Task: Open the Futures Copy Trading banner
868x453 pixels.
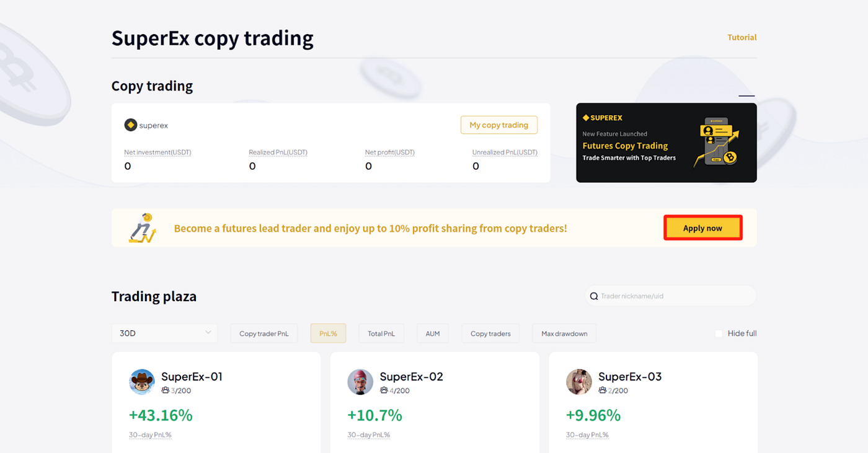Action: pos(666,143)
